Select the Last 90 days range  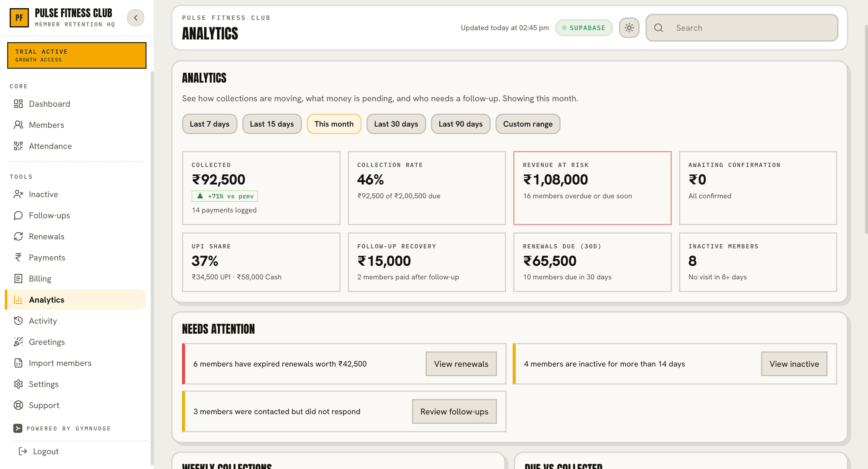[x=461, y=124]
